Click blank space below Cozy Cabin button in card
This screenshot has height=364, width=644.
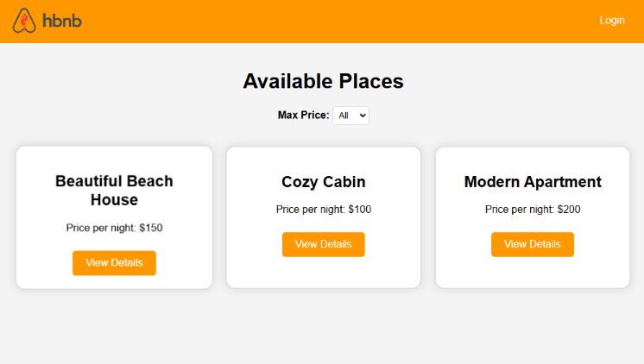point(323,272)
